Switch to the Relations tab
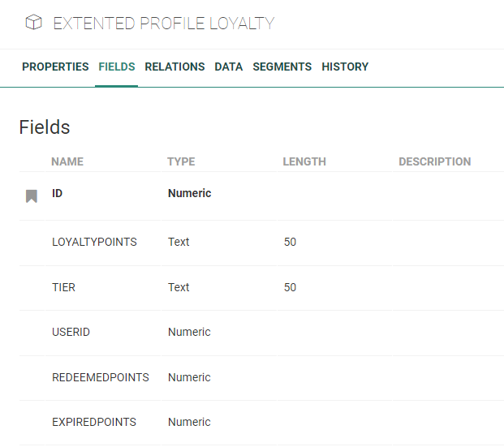The width and height of the screenshot is (504, 447). pos(174,67)
